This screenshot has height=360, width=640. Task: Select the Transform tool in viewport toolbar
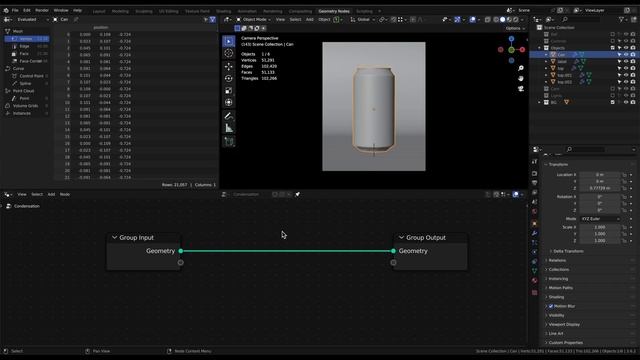click(229, 102)
